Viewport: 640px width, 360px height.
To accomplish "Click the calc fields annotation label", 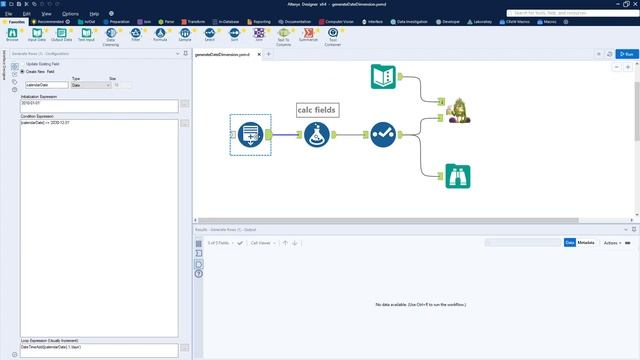I will [318, 110].
